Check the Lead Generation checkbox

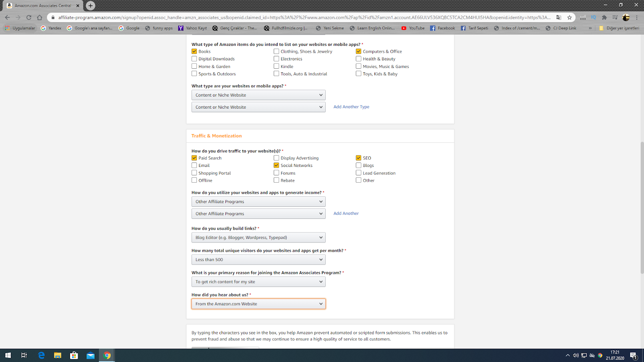tap(359, 173)
